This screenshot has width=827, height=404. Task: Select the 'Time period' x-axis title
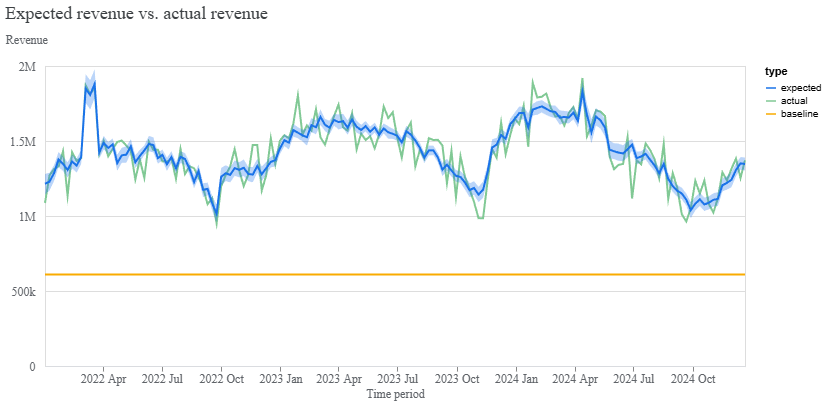click(x=395, y=394)
